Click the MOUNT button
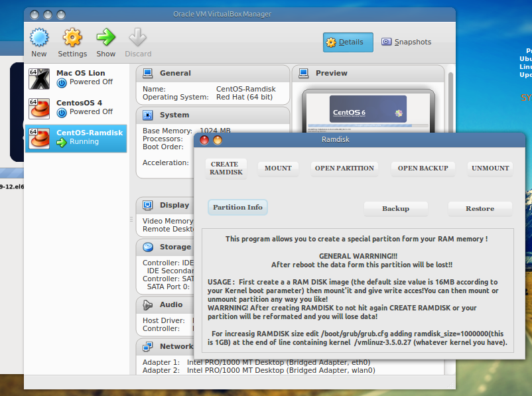Viewport: 532px width, 396px height. click(x=278, y=168)
